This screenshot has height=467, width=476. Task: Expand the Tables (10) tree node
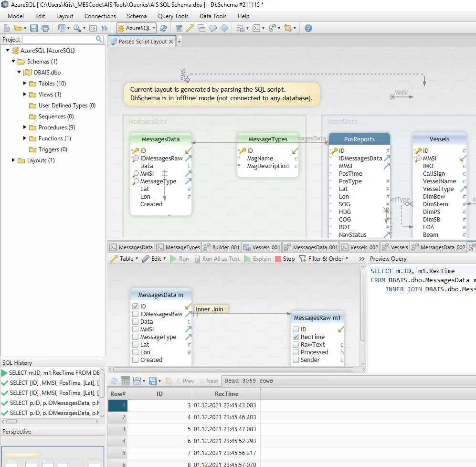click(x=25, y=84)
